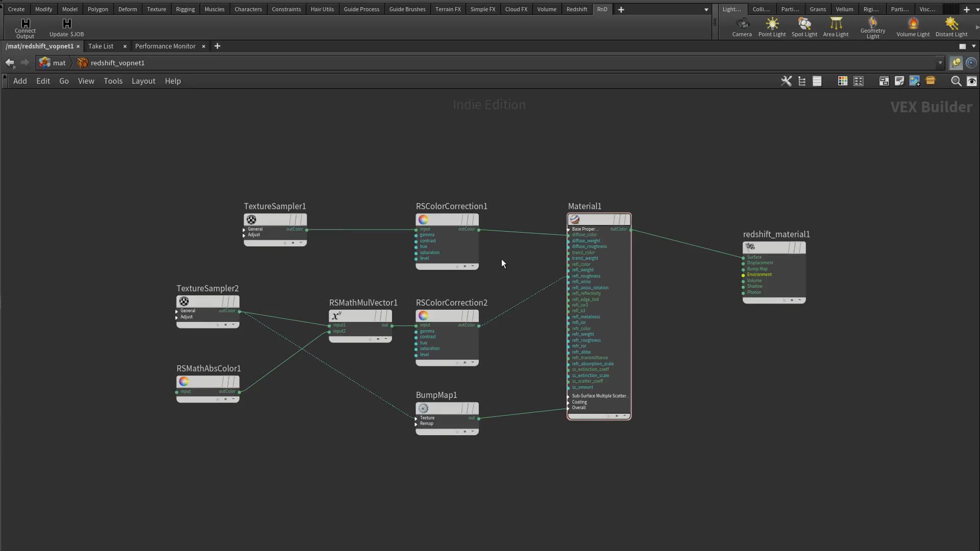Image resolution: width=980 pixels, height=551 pixels.
Task: Open the network editor search icon
Action: tap(954, 81)
